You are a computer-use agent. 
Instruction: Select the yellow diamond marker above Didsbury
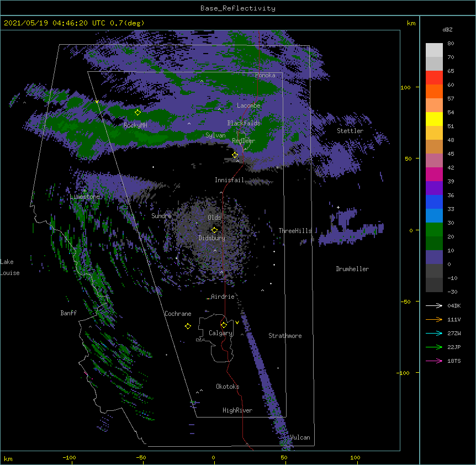point(214,230)
